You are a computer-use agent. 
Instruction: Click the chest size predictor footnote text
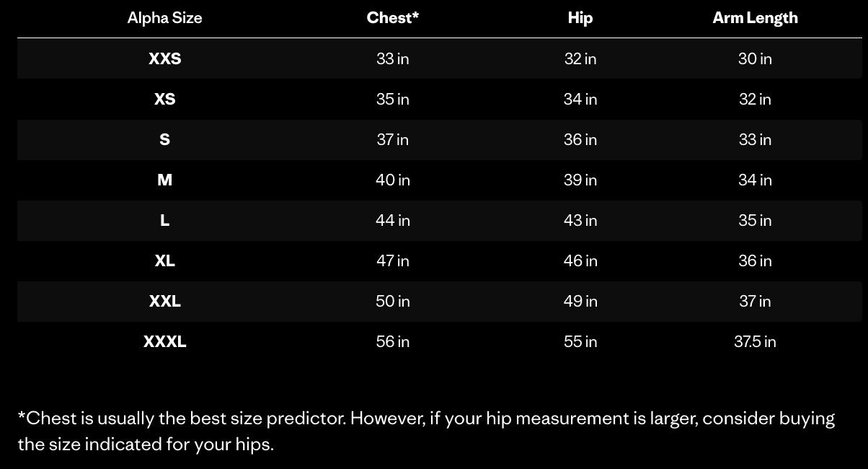426,431
